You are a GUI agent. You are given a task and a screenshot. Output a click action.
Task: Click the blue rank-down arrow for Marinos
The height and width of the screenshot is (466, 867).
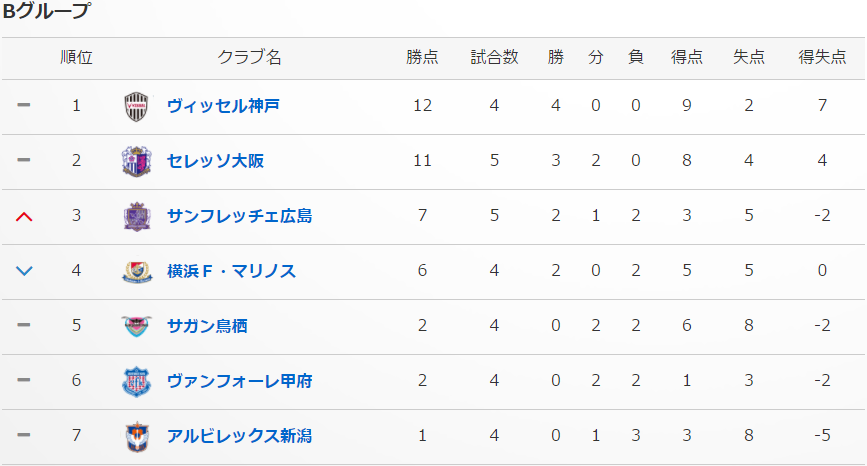[25, 271]
